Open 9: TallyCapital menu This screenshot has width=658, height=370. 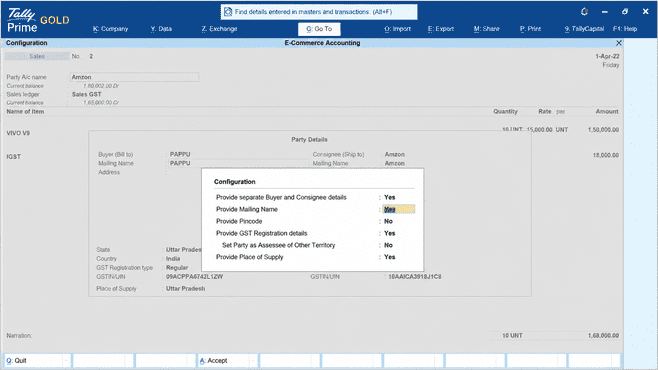pyautogui.click(x=584, y=29)
